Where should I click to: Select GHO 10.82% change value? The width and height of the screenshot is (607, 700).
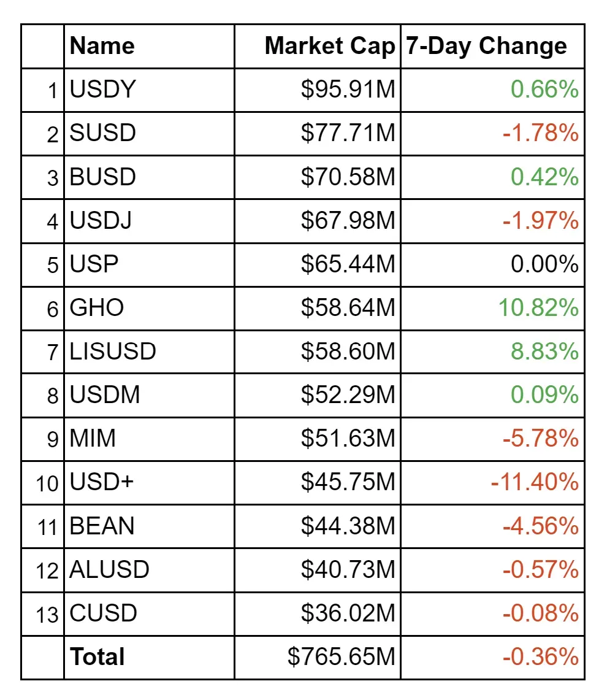click(x=538, y=308)
